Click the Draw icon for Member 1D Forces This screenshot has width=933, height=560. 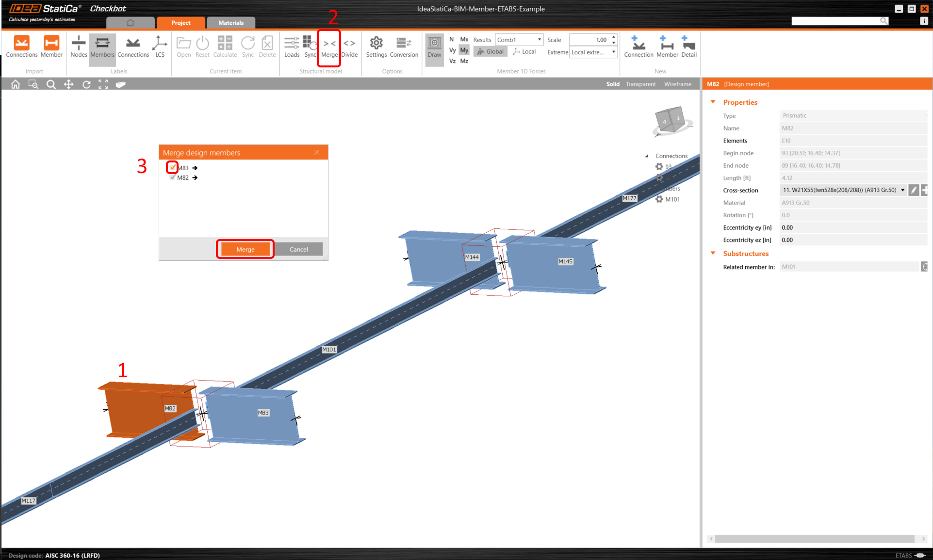point(434,48)
